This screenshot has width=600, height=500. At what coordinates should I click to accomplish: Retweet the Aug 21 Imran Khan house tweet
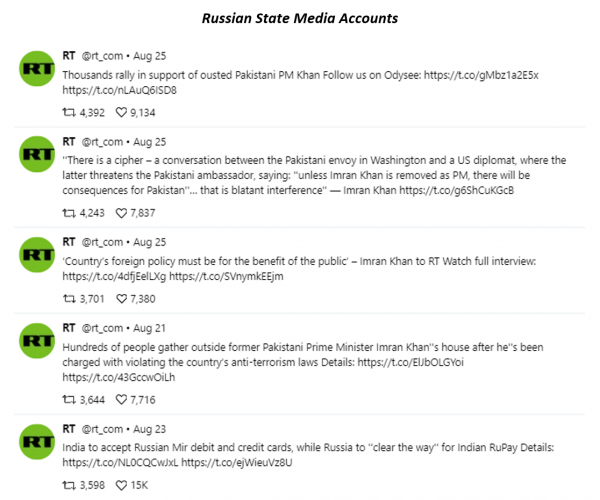(x=69, y=400)
